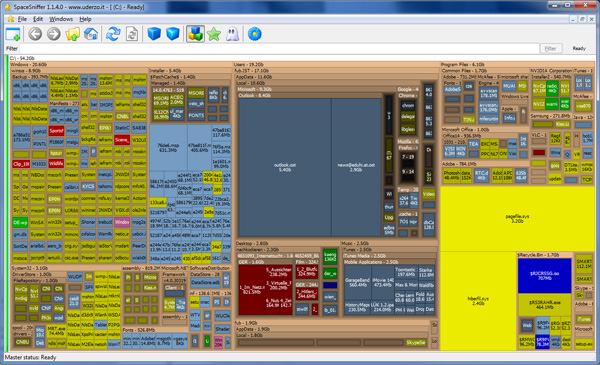Click the folder up-level icon
Viewport: 600px width, 365px height.
(x=72, y=34)
